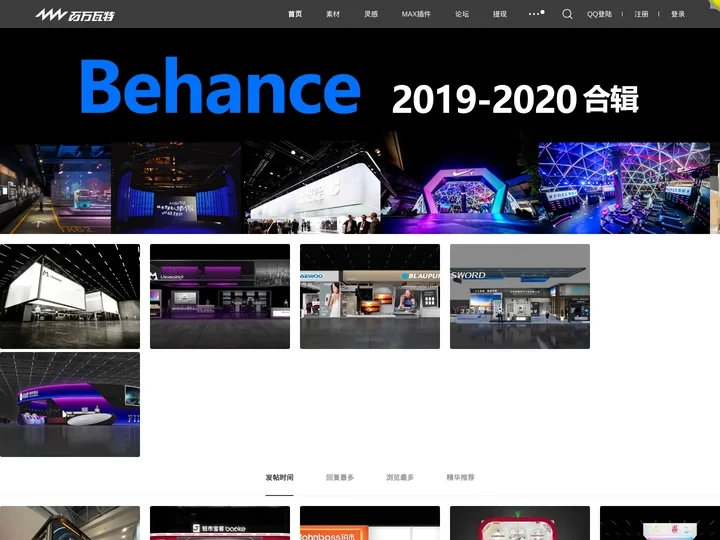This screenshot has width=720, height=540.
Task: Click the QQ登陆 link
Action: pyautogui.click(x=599, y=14)
